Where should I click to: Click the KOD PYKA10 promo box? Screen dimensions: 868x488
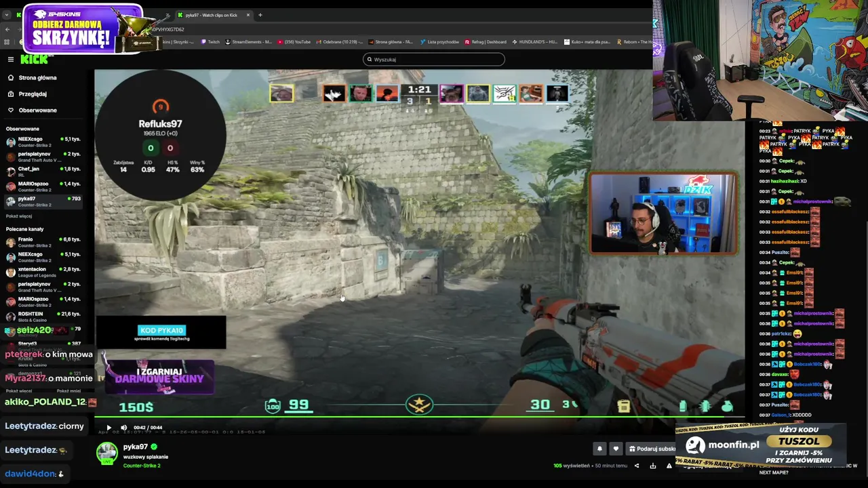click(x=161, y=333)
